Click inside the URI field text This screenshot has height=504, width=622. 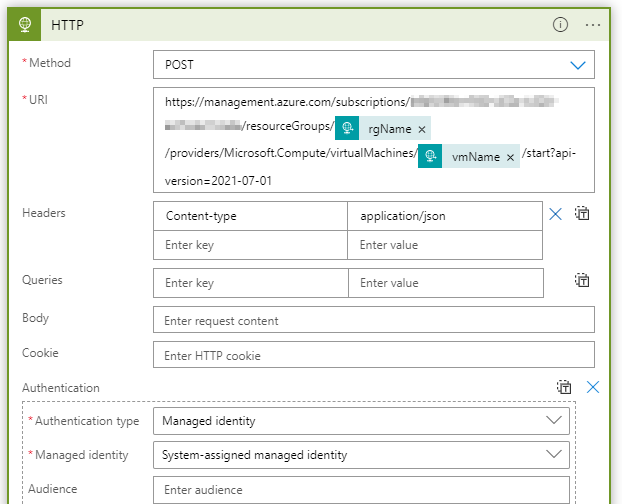point(374,140)
